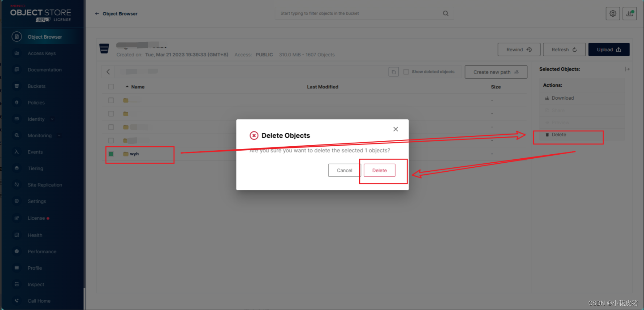This screenshot has height=310, width=644.
Task: Click the Tiering sidebar icon
Action: tap(17, 168)
